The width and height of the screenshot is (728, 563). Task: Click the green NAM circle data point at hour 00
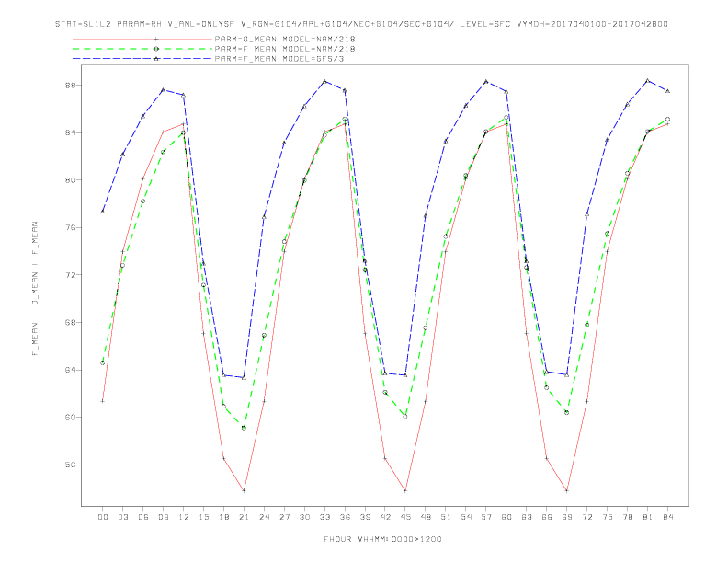coord(103,362)
